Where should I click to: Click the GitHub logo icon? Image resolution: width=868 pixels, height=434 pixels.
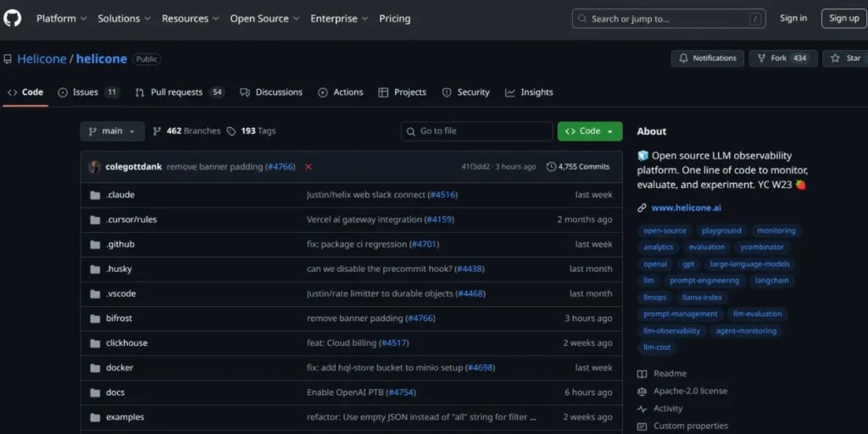point(12,18)
